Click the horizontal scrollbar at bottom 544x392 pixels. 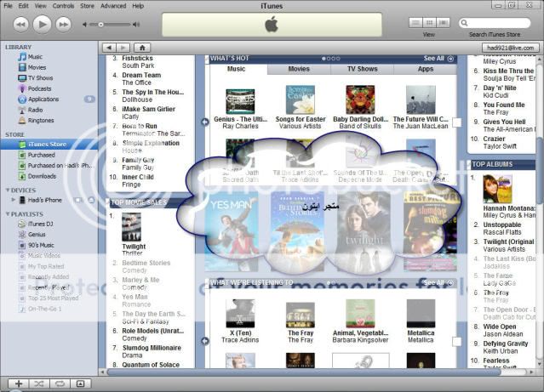click(304, 372)
